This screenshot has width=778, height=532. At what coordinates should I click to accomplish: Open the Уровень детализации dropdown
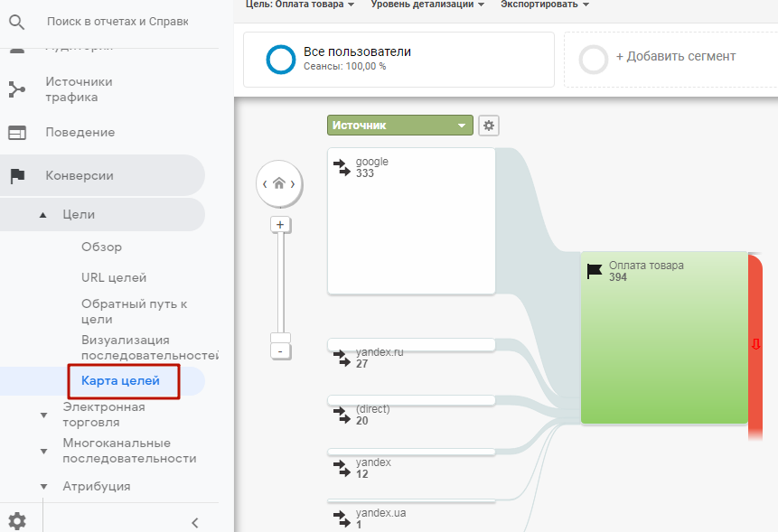[427, 5]
